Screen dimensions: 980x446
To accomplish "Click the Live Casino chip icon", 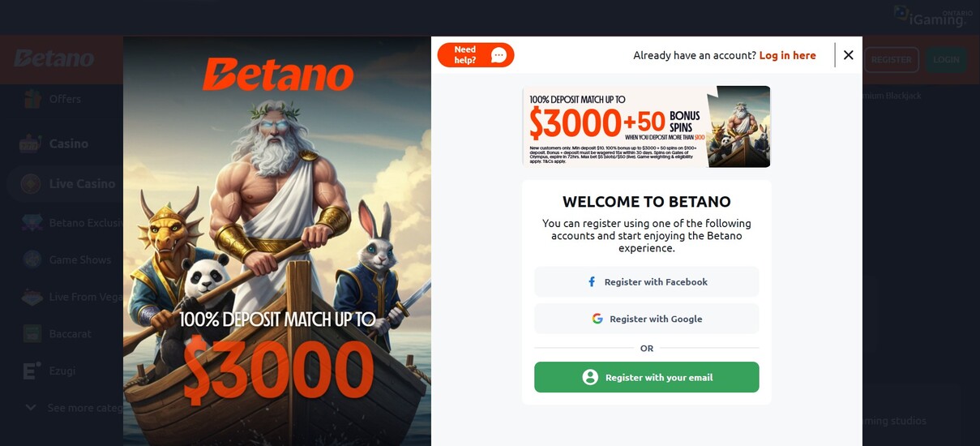I will 31,184.
